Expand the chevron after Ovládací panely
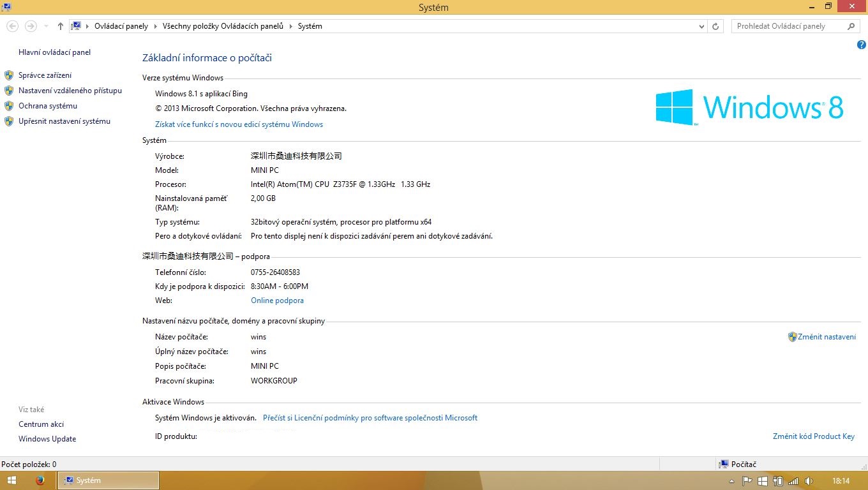Image resolution: width=868 pixels, height=490 pixels. pos(156,26)
